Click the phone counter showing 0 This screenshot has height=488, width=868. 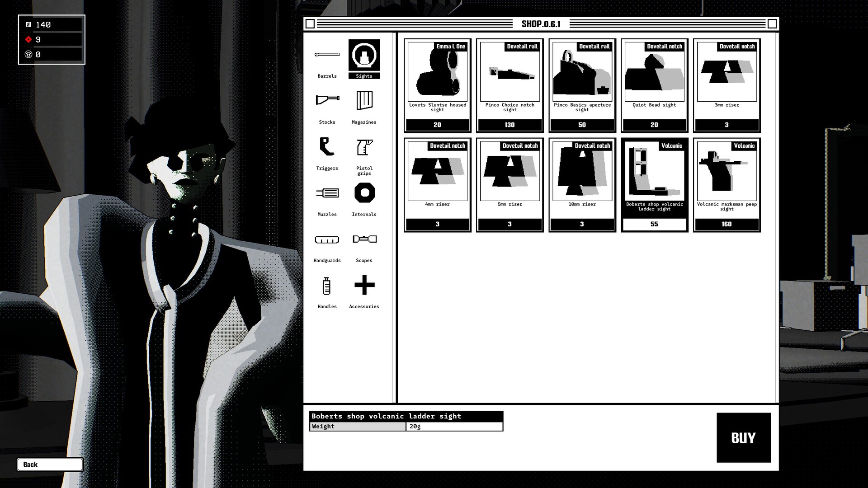tap(52, 54)
